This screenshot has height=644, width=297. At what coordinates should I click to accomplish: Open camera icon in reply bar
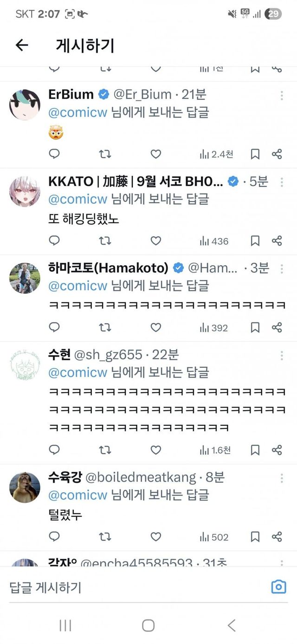[x=278, y=587]
